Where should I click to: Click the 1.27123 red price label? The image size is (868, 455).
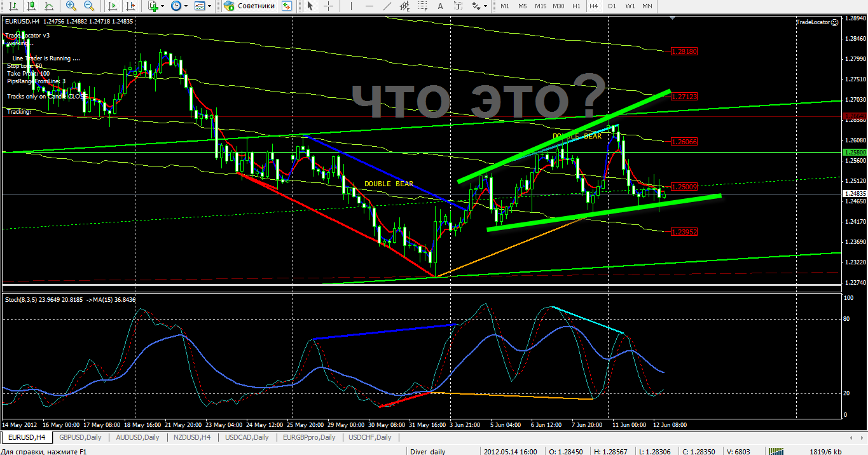pos(684,97)
